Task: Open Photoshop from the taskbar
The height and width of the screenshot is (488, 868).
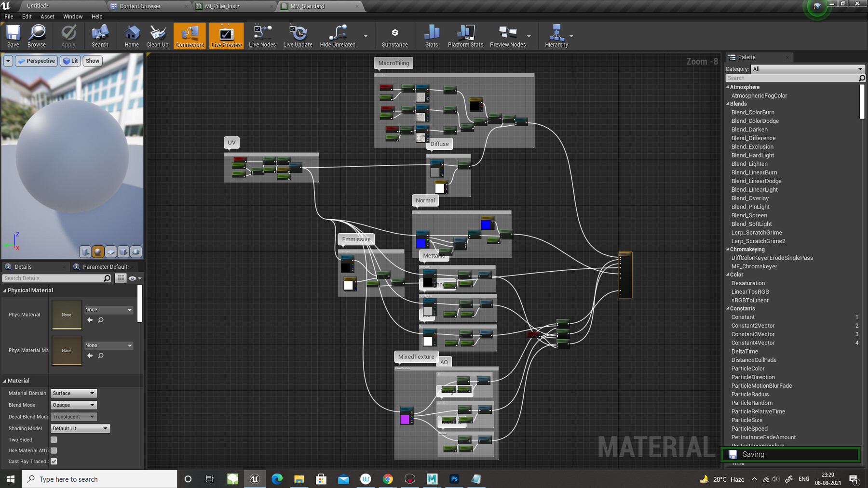Action: coord(454,479)
